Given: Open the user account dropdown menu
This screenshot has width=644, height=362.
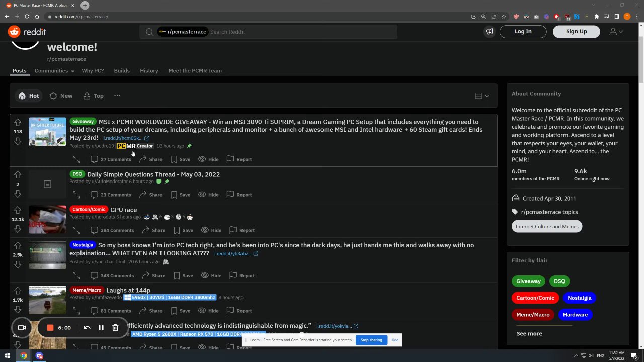Looking at the screenshot, I should tap(616, 32).
